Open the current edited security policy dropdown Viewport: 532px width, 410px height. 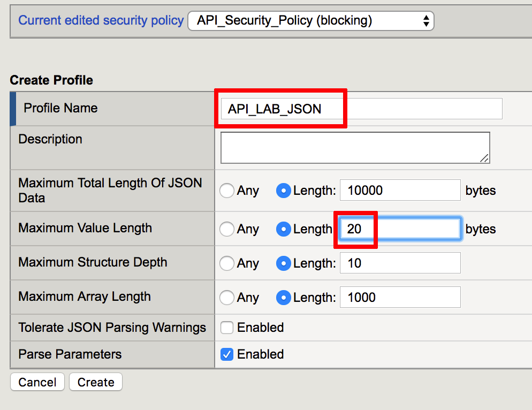(x=311, y=21)
